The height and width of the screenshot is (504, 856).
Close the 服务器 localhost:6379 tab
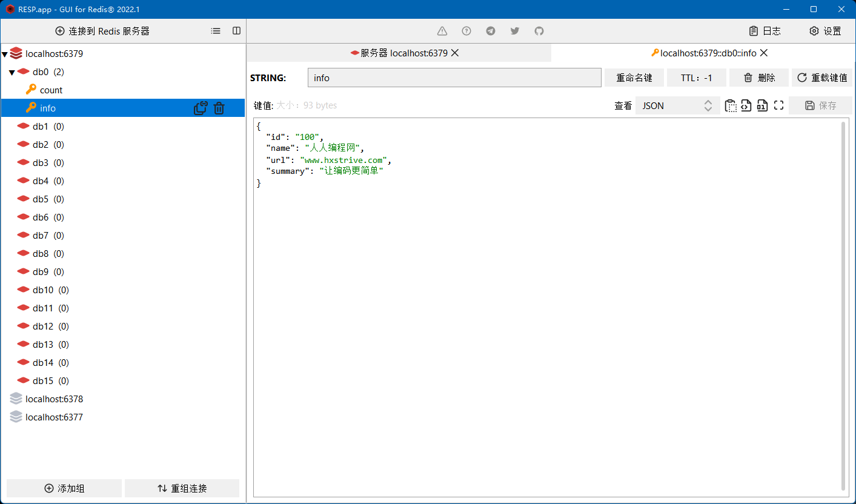click(455, 53)
